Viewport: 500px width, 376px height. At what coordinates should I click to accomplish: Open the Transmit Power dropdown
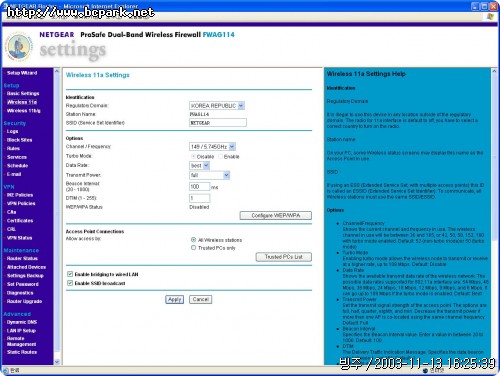[210, 175]
